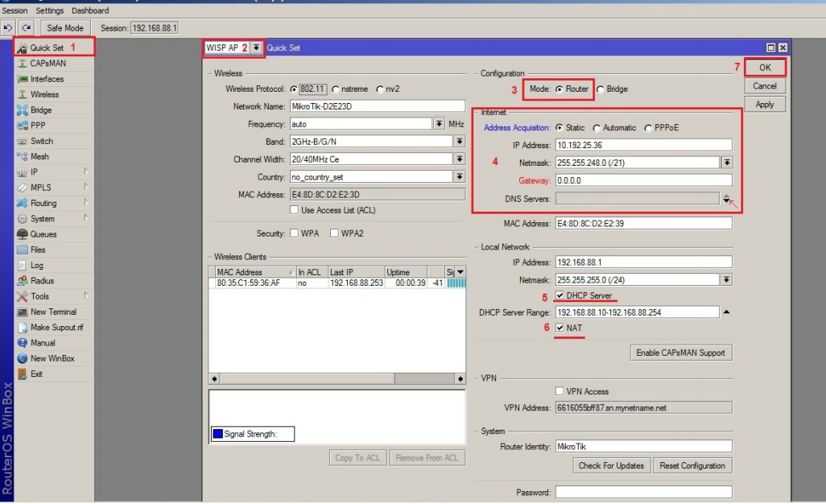Image resolution: width=826 pixels, height=504 pixels.
Task: Enable WPA2 security checkbox
Action: click(x=334, y=233)
